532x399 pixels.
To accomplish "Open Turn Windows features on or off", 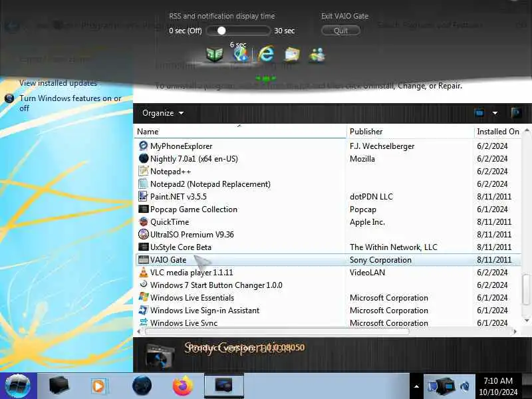I will pos(70,103).
